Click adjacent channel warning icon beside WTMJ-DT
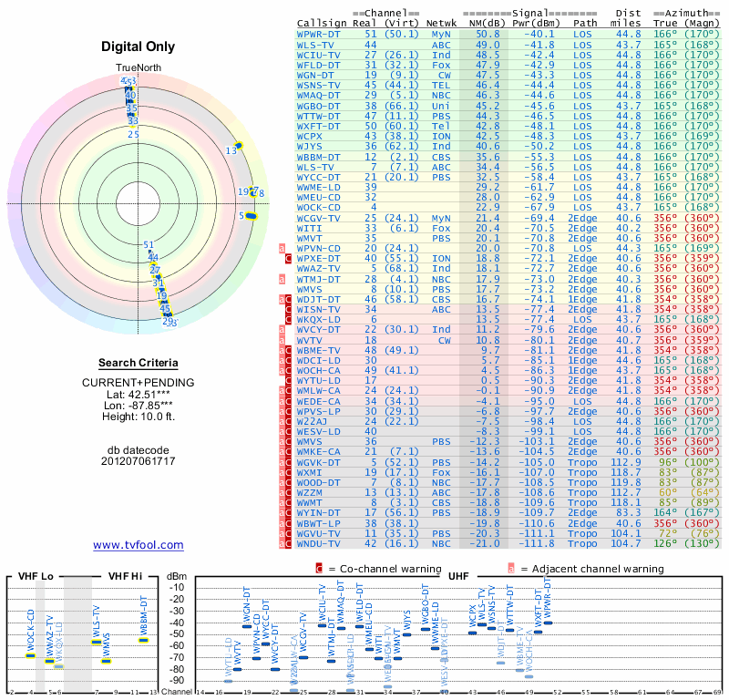Viewport: 729px width, 700px height. click(282, 279)
